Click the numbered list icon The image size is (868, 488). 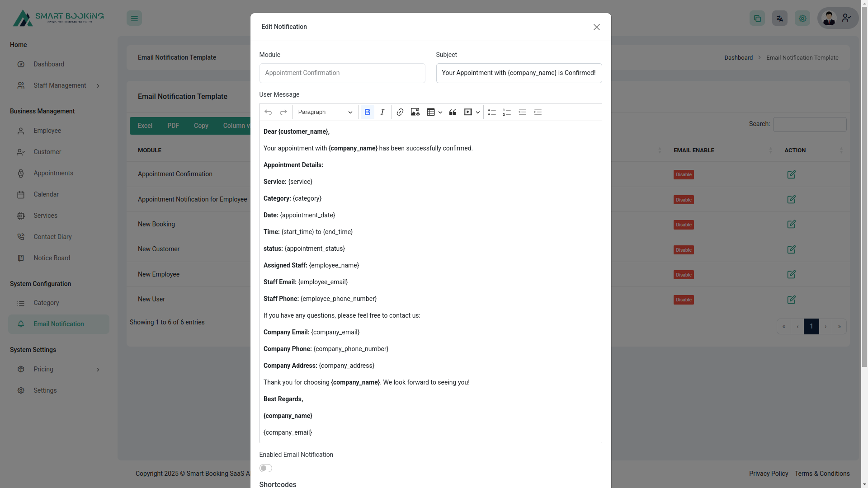(x=506, y=112)
